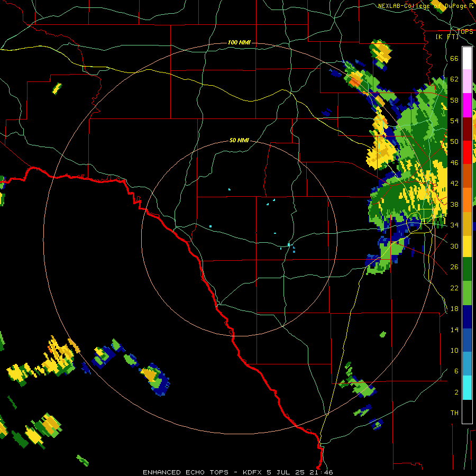Click the 18 legend value
Viewport: 476px width, 476px height.
pyautogui.click(x=454, y=309)
